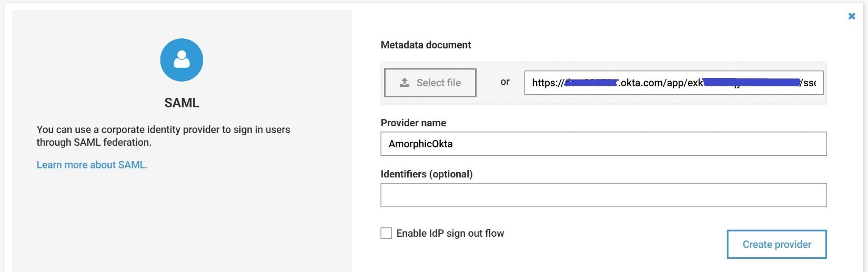Click the empty Identifiers input field

(603, 195)
